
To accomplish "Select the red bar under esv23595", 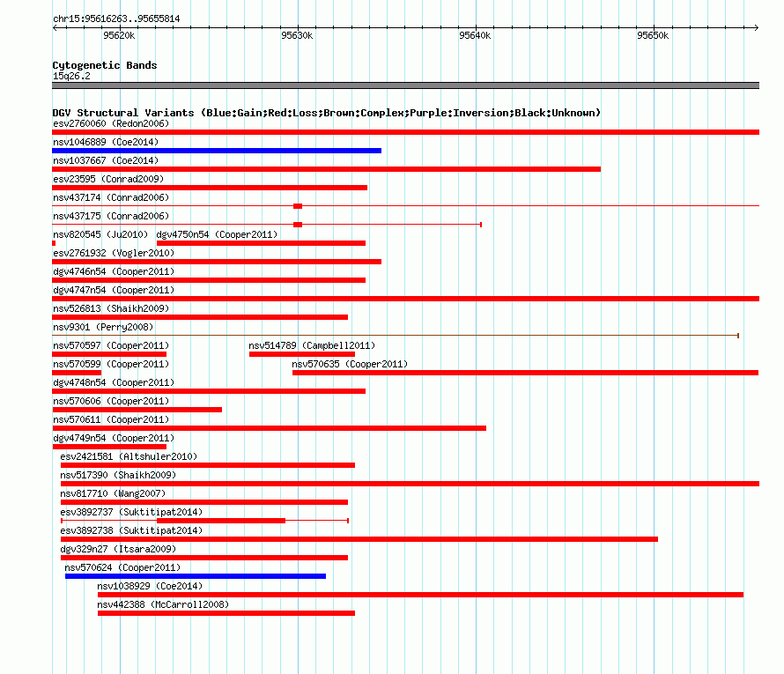I will click(210, 188).
